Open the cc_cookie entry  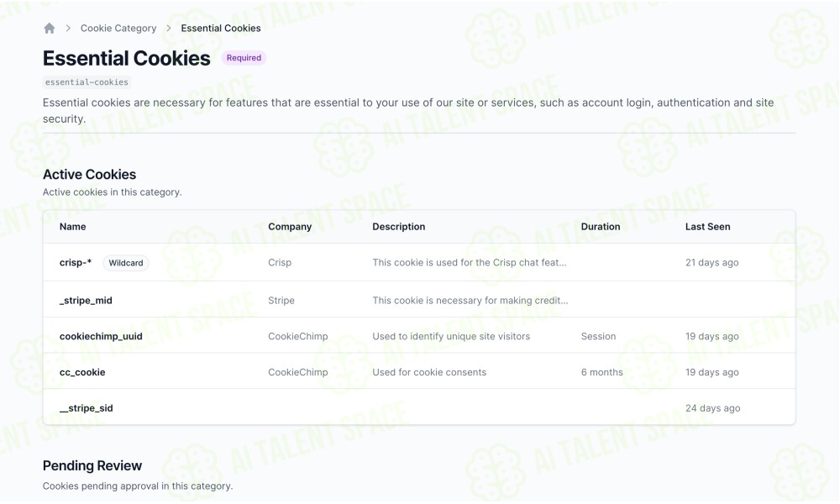tap(419, 372)
